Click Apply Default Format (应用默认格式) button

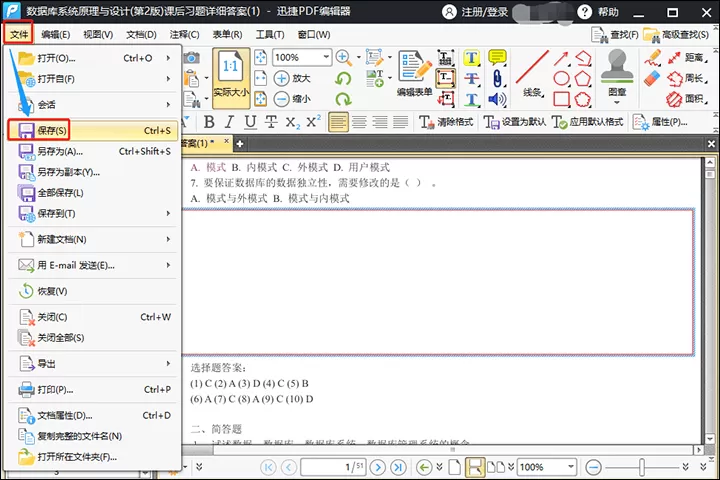(587, 122)
